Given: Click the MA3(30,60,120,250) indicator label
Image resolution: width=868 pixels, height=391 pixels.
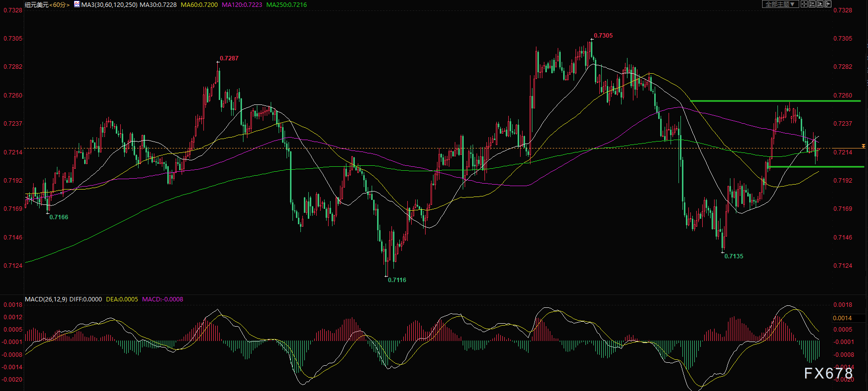Looking at the screenshot, I should pyautogui.click(x=109, y=4).
